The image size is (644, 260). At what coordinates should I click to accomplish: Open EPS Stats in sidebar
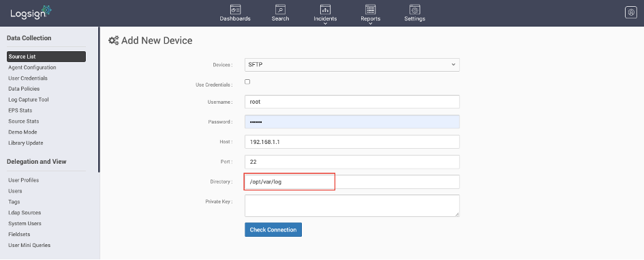(x=20, y=111)
